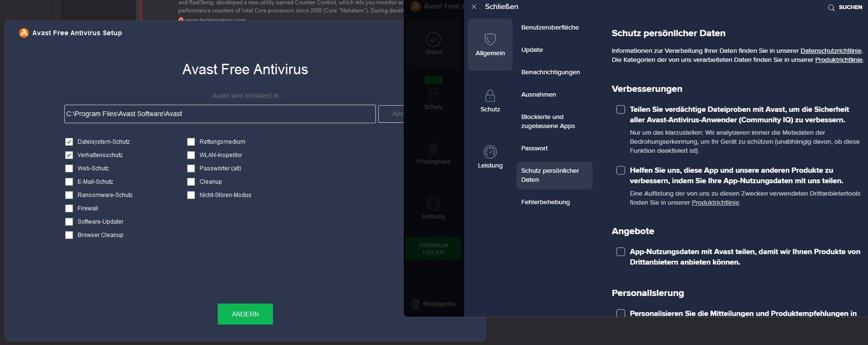Enable Nicht-Stören-Modus component
This screenshot has height=345, width=868.
[x=191, y=195]
